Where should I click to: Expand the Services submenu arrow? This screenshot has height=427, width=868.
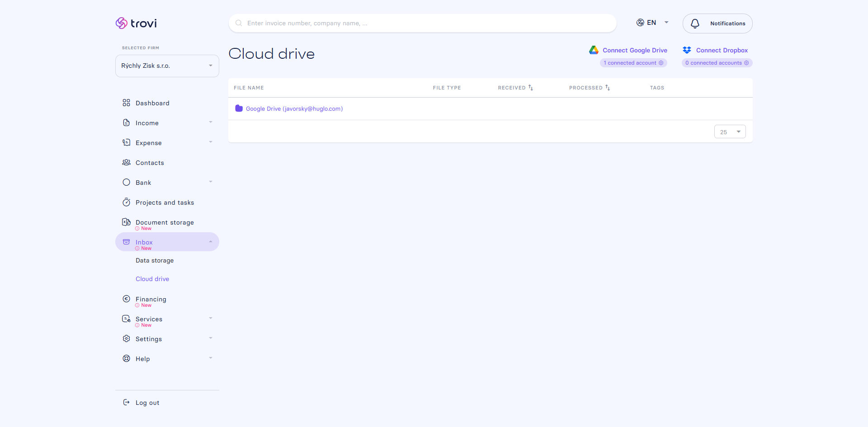point(211,319)
